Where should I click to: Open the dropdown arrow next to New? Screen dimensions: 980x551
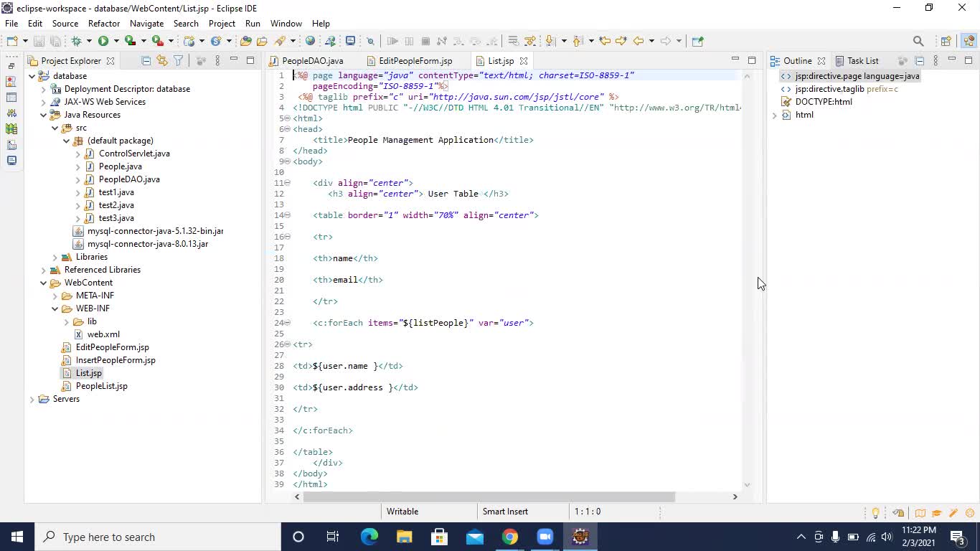tap(25, 41)
